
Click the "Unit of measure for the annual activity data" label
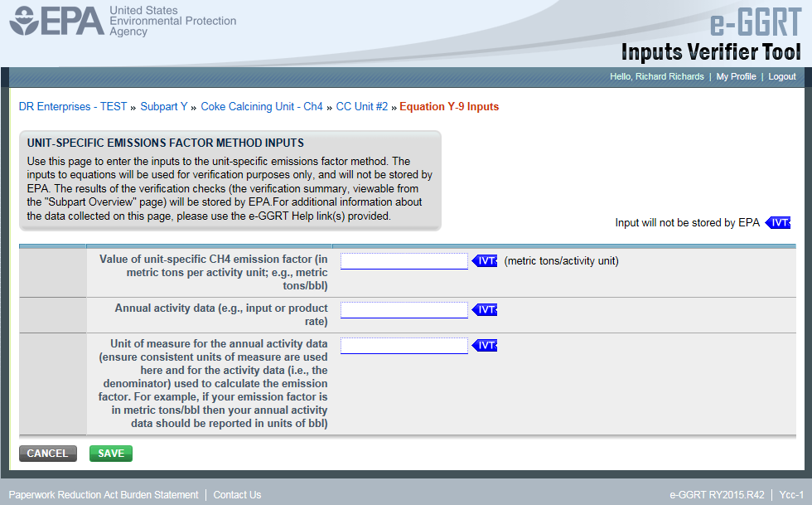click(213, 384)
